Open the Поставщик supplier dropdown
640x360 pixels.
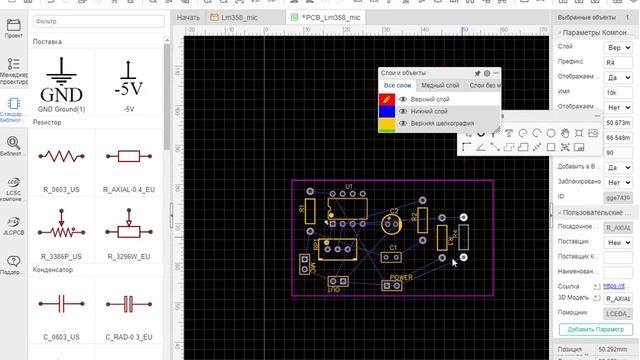[618, 242]
